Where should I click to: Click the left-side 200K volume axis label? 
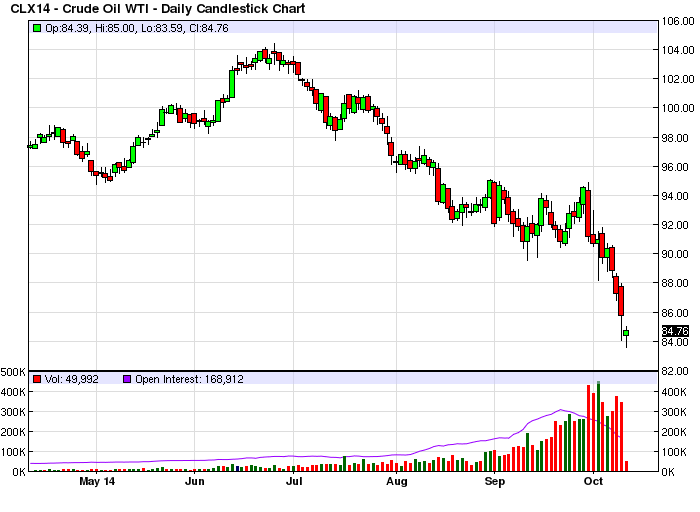(13, 432)
